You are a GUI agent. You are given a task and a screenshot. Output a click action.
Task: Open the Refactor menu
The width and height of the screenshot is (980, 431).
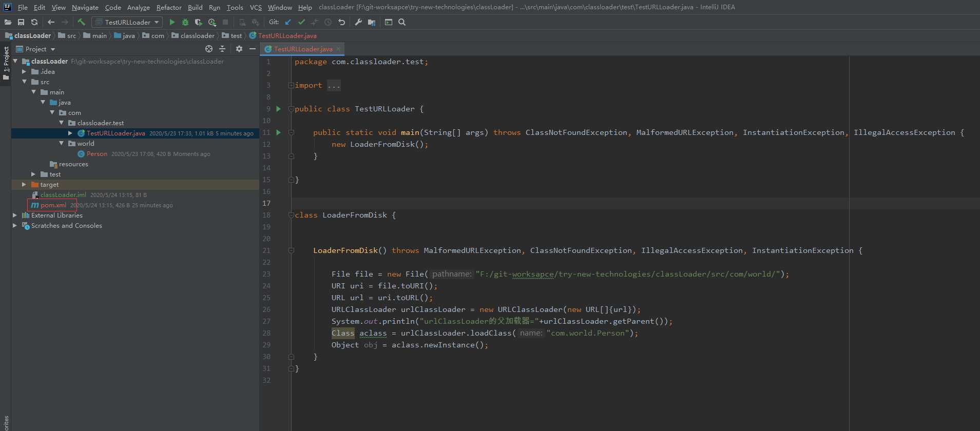coord(169,7)
